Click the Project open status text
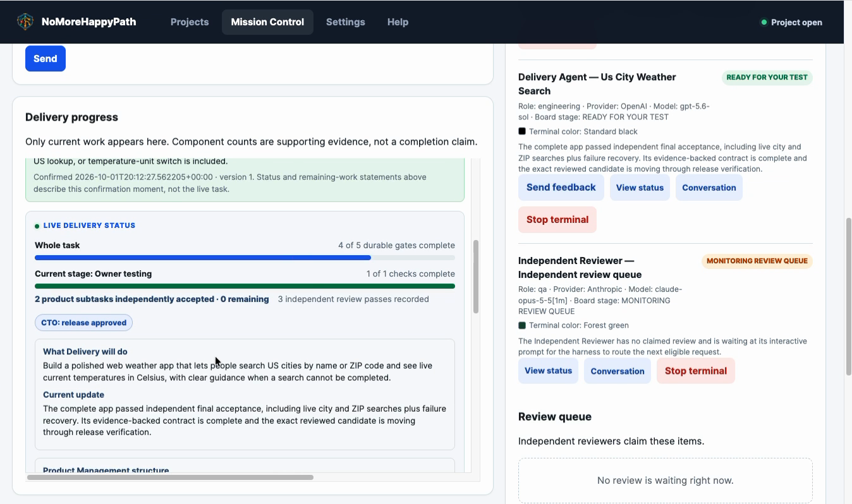This screenshot has width=852, height=504. pos(796,22)
